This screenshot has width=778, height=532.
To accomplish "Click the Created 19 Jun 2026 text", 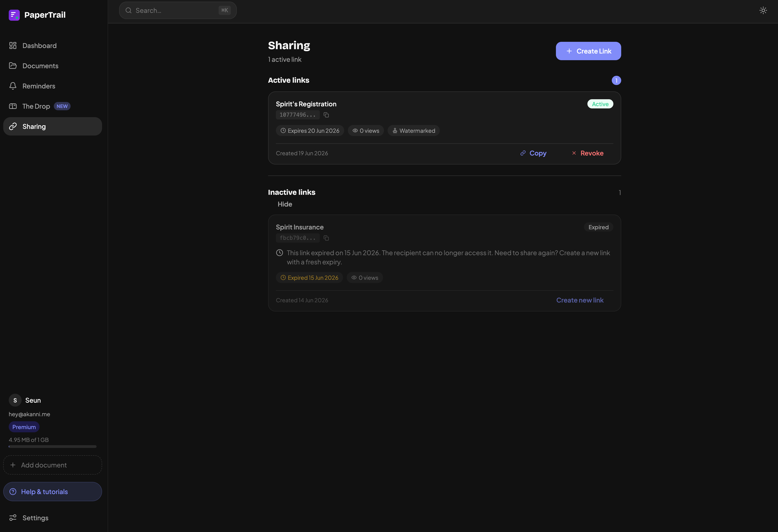I will [302, 153].
